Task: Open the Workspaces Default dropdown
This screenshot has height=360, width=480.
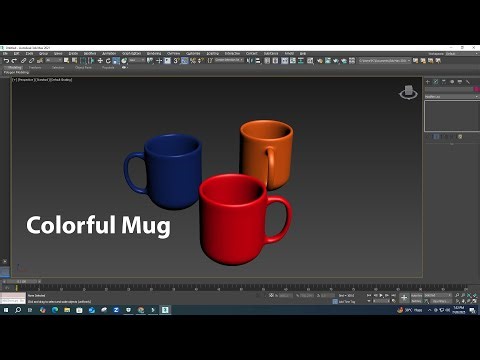Action: [461, 54]
